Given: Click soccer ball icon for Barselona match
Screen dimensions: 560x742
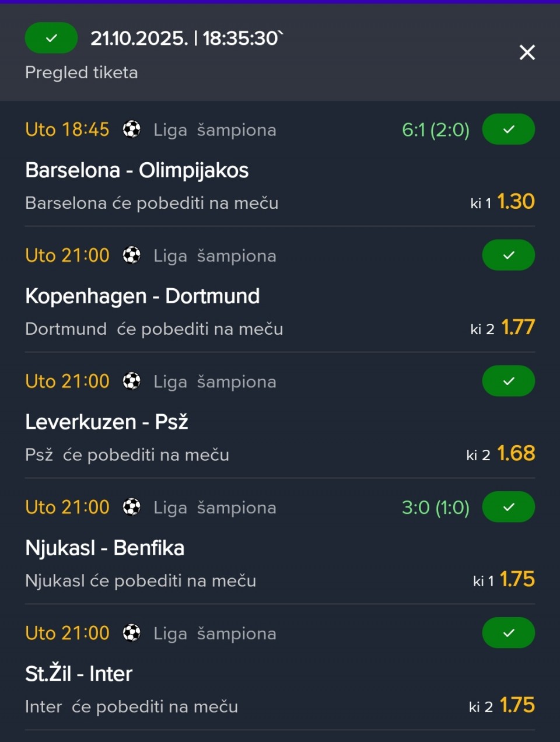Looking at the screenshot, I should point(132,129).
